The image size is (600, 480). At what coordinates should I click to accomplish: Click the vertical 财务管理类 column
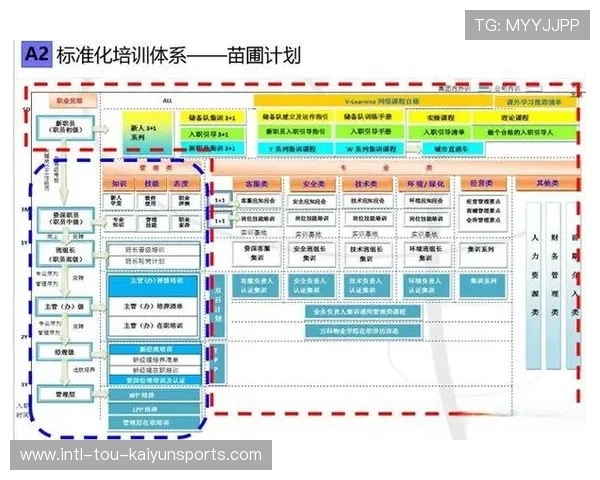click(x=554, y=286)
